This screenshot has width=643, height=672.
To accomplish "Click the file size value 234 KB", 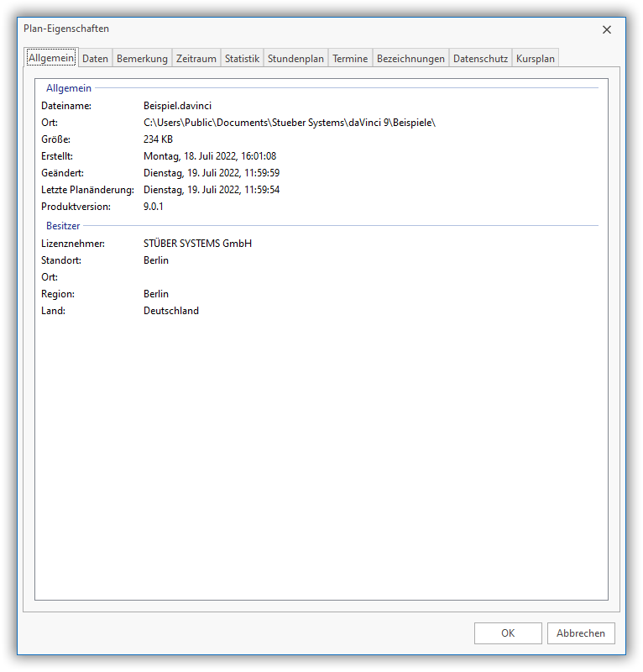I will click(x=158, y=139).
